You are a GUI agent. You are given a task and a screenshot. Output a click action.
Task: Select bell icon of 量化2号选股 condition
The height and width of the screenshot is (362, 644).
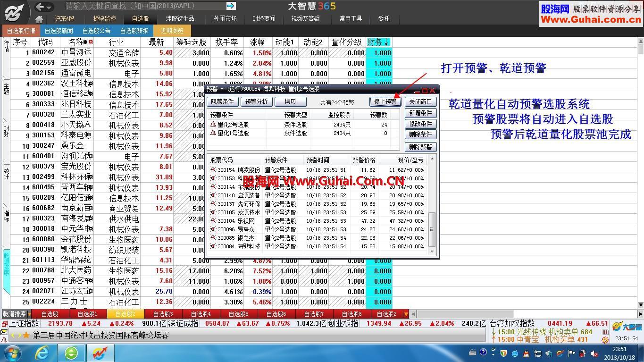213,125
